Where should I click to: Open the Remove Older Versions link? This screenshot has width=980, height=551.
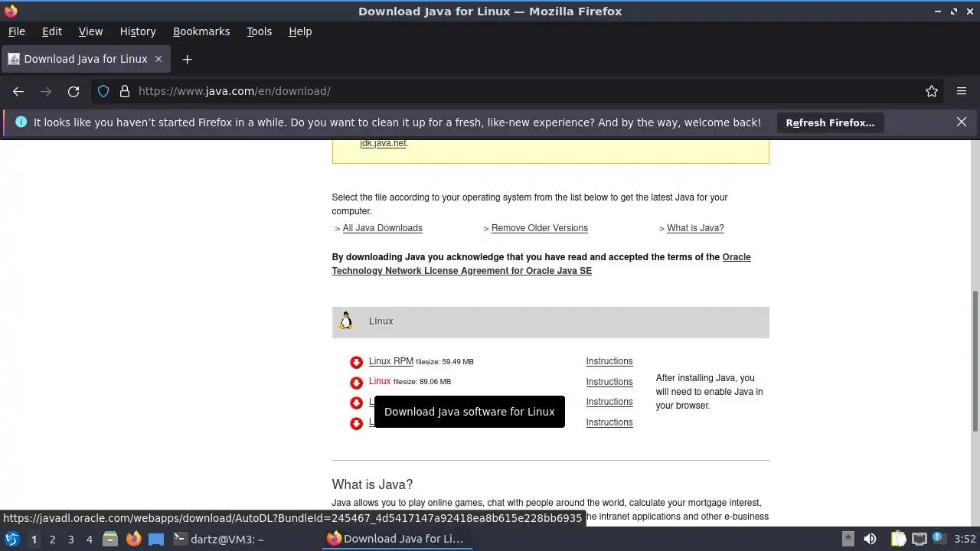(540, 228)
